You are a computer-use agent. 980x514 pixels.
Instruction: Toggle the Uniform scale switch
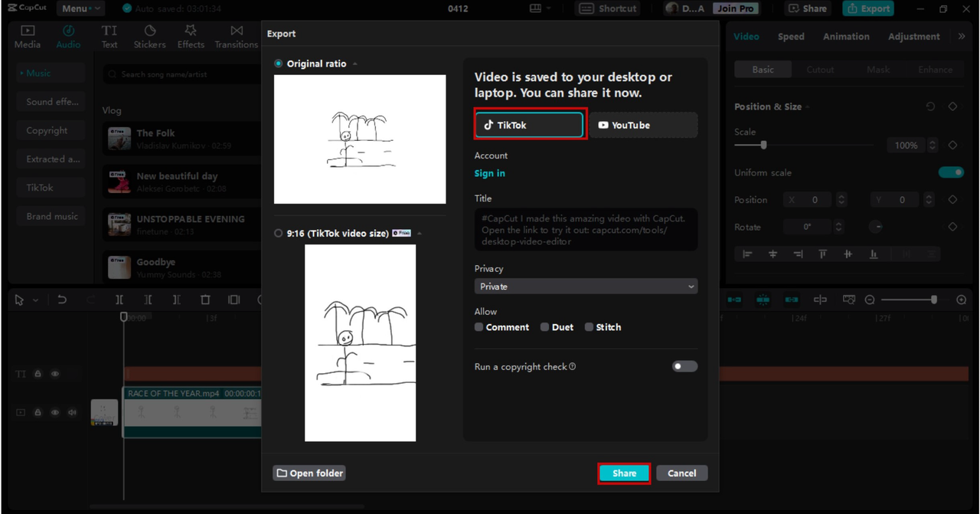[951, 172]
